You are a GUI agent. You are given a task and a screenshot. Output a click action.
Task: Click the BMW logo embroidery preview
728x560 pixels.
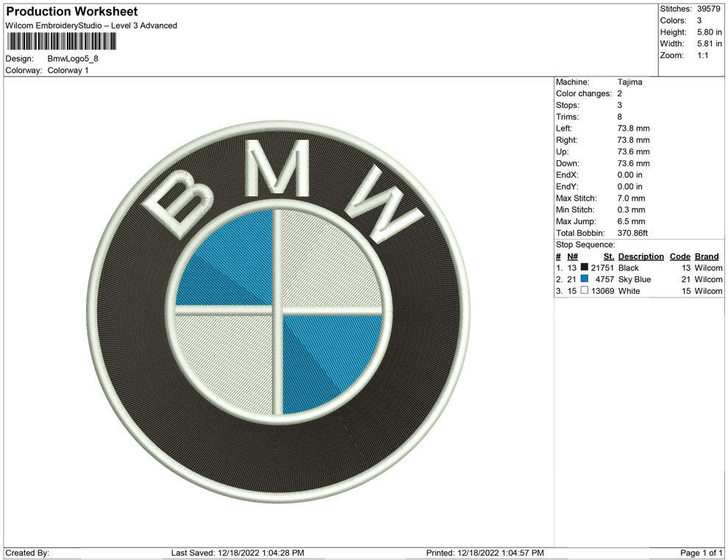[x=278, y=312]
